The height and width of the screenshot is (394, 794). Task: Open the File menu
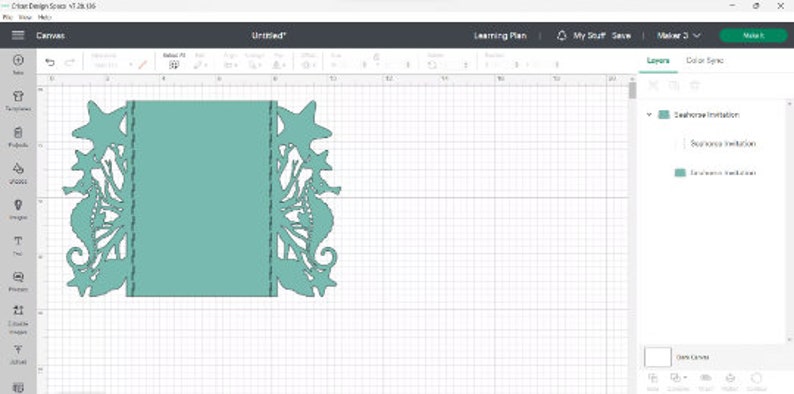(x=7, y=17)
